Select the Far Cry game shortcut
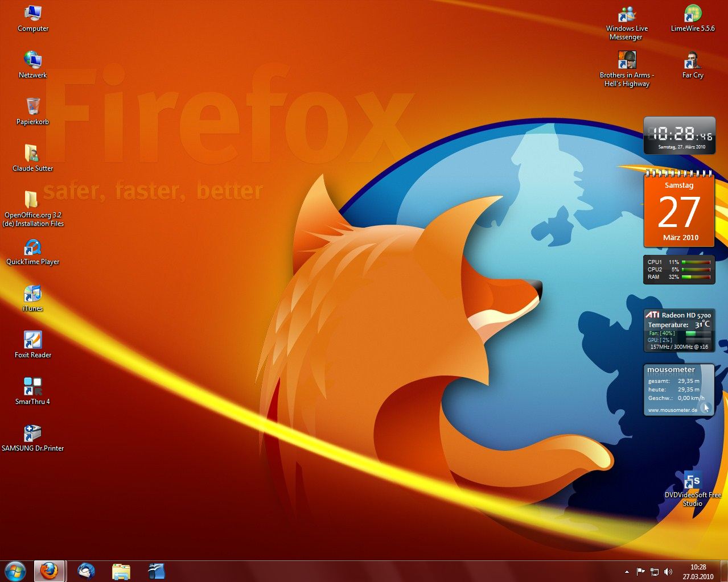 pyautogui.click(x=693, y=65)
